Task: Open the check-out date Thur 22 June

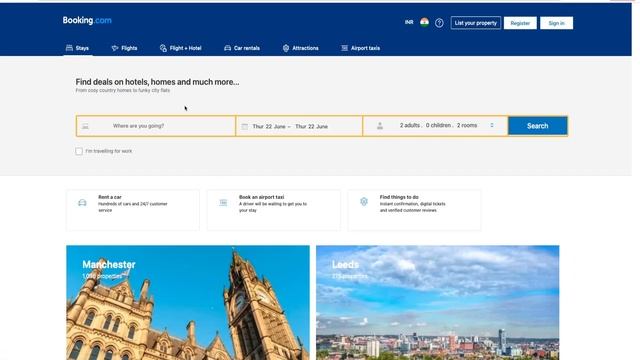Action: coord(311,127)
